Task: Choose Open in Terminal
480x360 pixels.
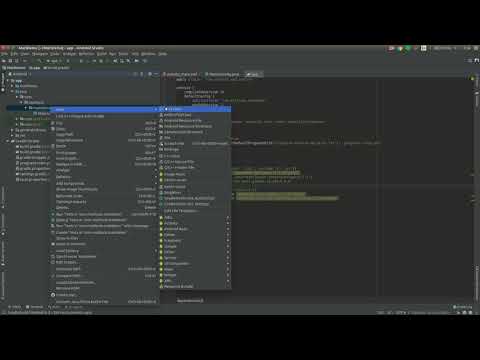Action: (104, 244)
